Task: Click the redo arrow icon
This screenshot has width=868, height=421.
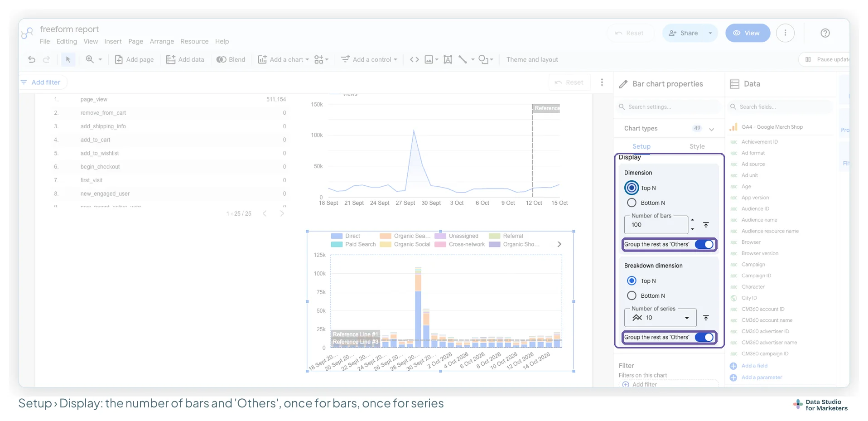Action: pos(46,59)
